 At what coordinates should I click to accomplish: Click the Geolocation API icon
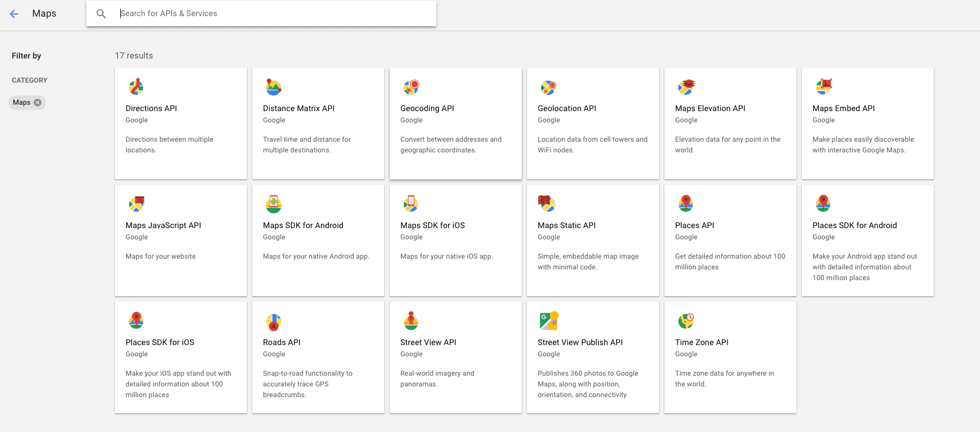coord(548,86)
